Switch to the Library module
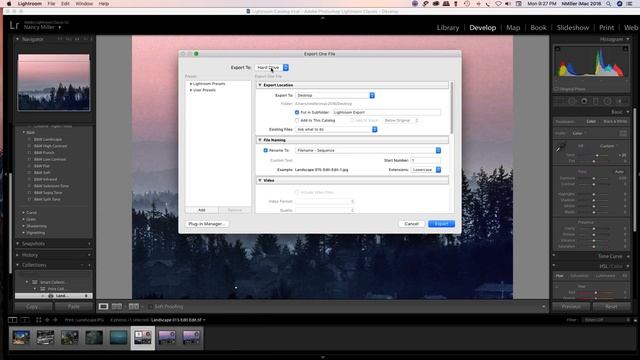640x360 pixels. pyautogui.click(x=448, y=27)
